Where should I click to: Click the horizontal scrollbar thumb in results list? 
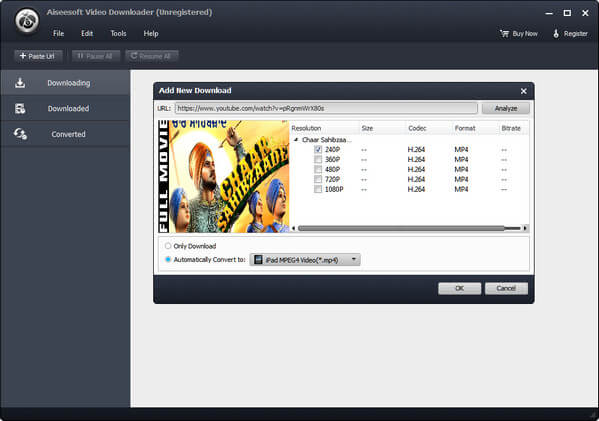pos(401,228)
